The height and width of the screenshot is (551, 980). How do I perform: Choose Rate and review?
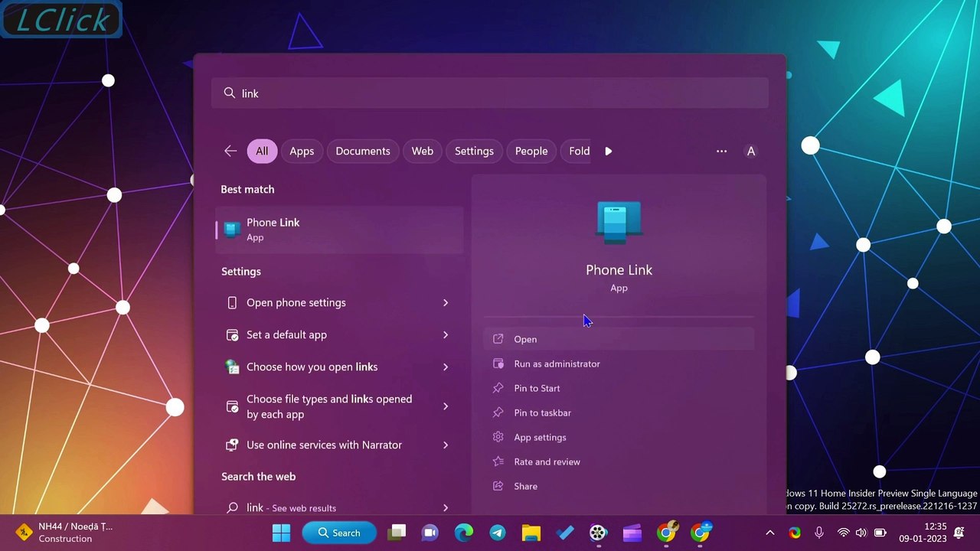point(619,461)
